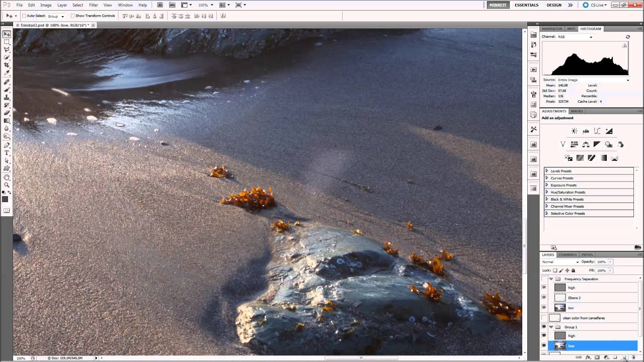The image size is (644, 362).
Task: Switch to the Channels tab
Action: [568, 254]
